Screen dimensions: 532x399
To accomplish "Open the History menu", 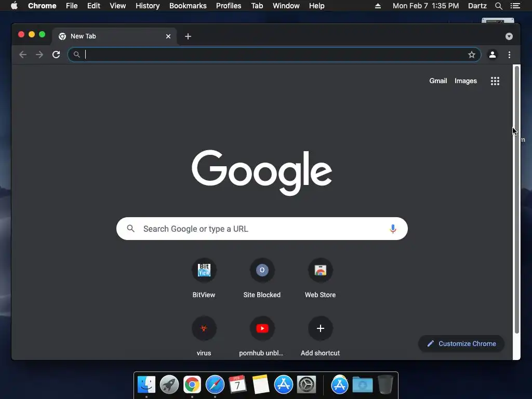I will point(148,6).
